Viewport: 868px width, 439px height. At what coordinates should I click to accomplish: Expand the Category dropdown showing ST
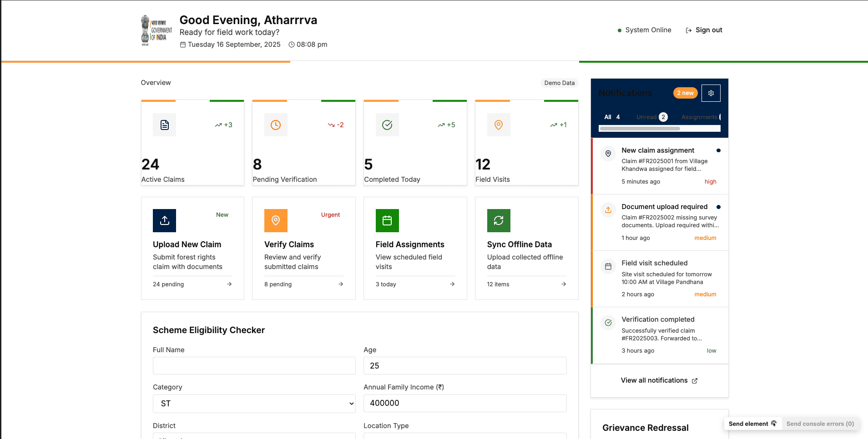pos(254,404)
